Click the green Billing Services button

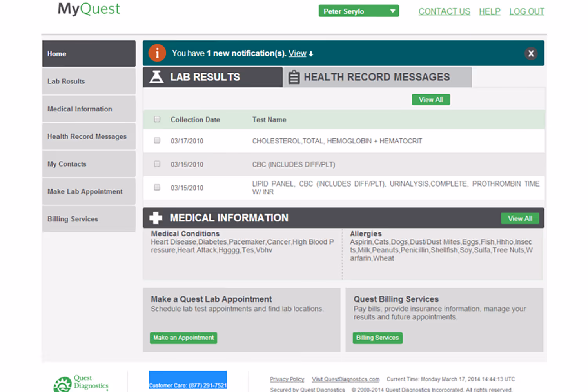pos(377,338)
